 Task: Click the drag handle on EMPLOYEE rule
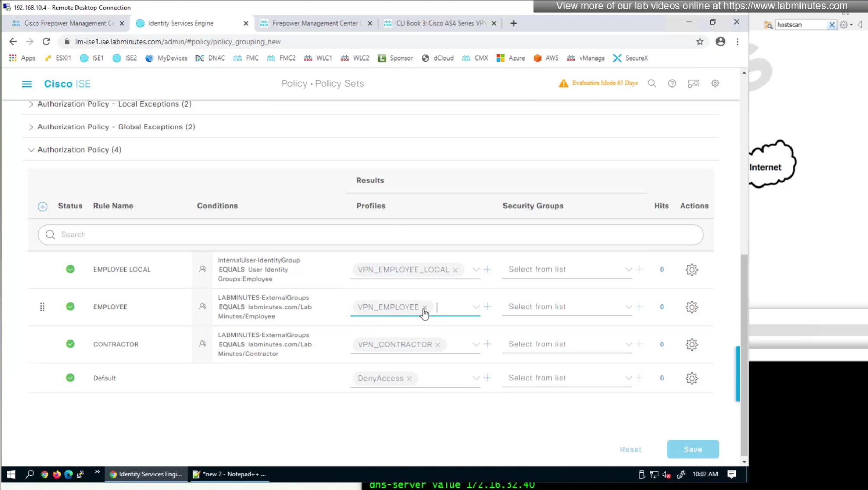click(42, 307)
